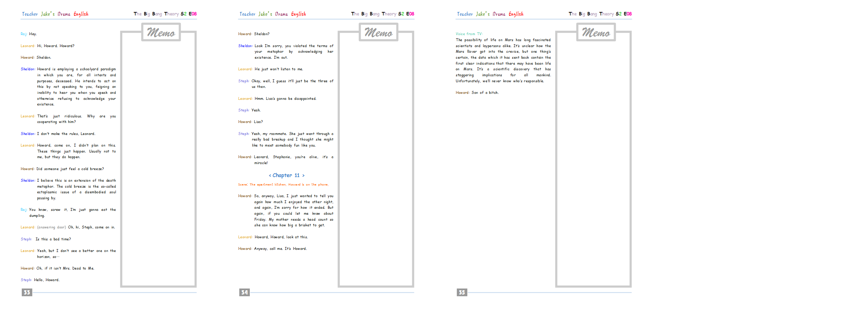This screenshot has width=868, height=311.
Task: Click Raj's line 'You know, screw it, I'm just gonna eat the'
Action: [68, 213]
